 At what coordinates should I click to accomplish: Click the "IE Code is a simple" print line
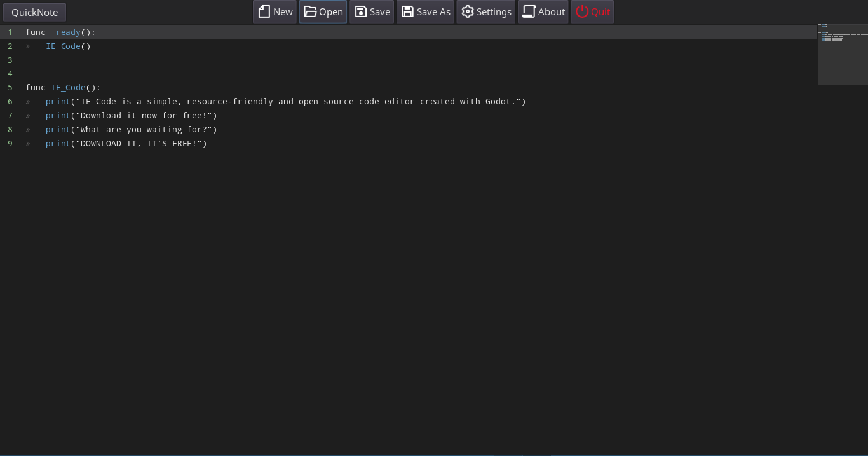coord(286,101)
